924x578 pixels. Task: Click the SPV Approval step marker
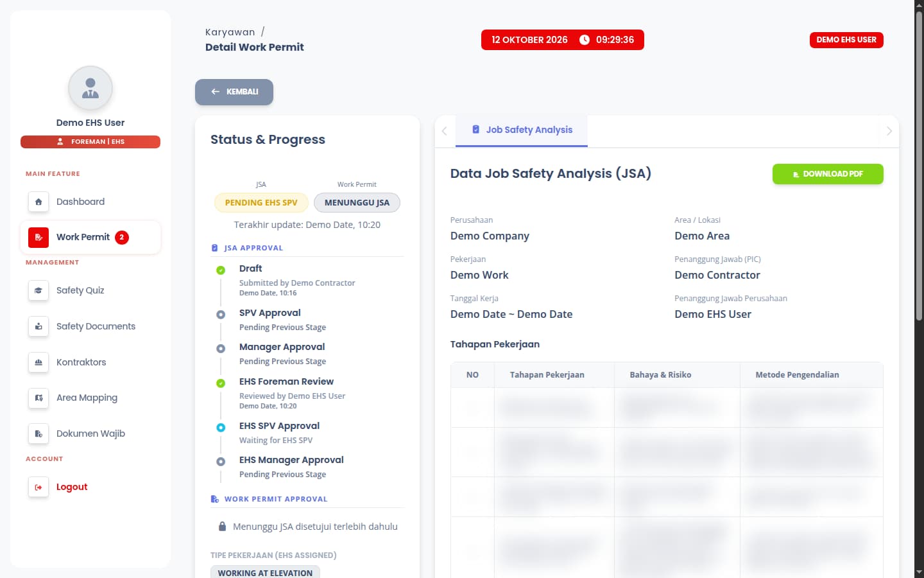point(221,315)
